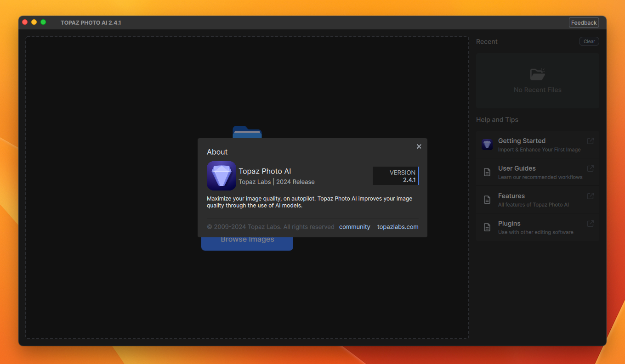The image size is (625, 364).
Task: Click 'Learn our recommended workflows' subtitle
Action: (x=540, y=177)
